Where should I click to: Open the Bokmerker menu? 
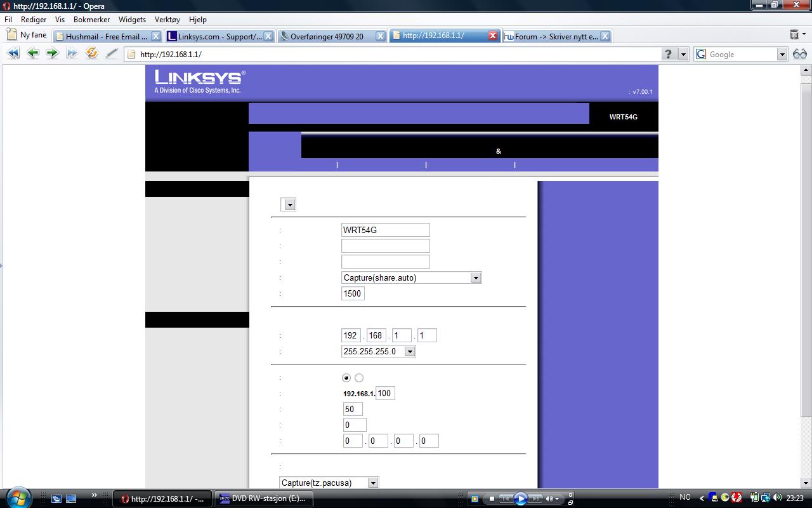91,20
